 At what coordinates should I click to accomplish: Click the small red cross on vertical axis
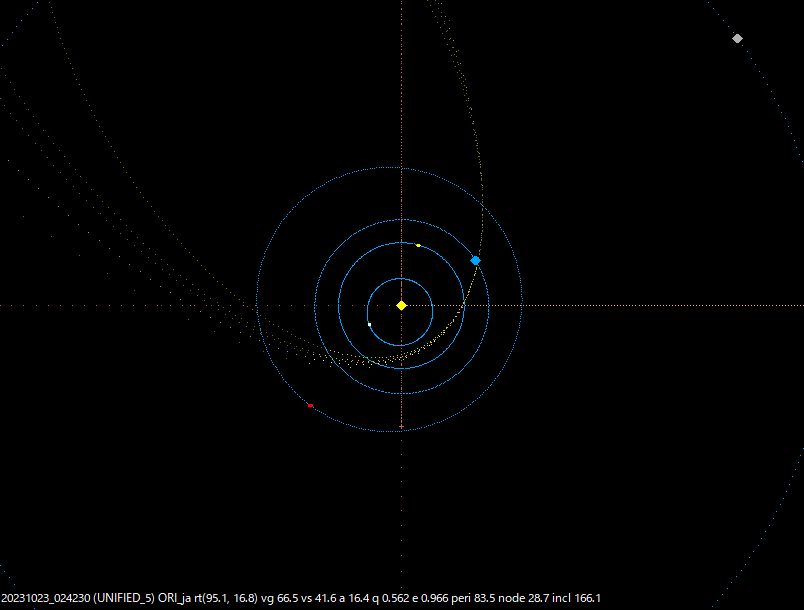pyautogui.click(x=401, y=426)
